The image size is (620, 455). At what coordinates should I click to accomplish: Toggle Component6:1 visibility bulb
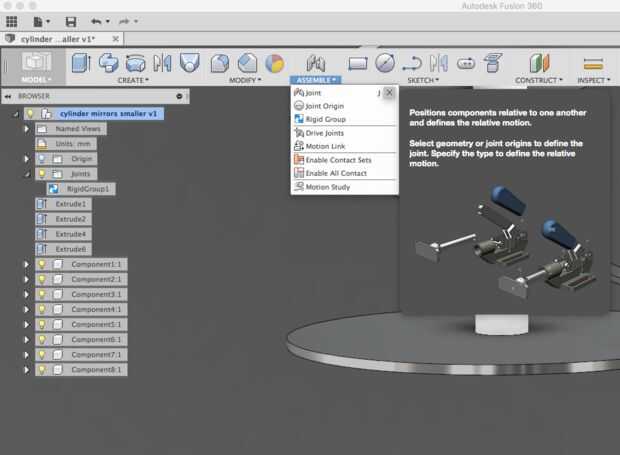click(x=42, y=339)
